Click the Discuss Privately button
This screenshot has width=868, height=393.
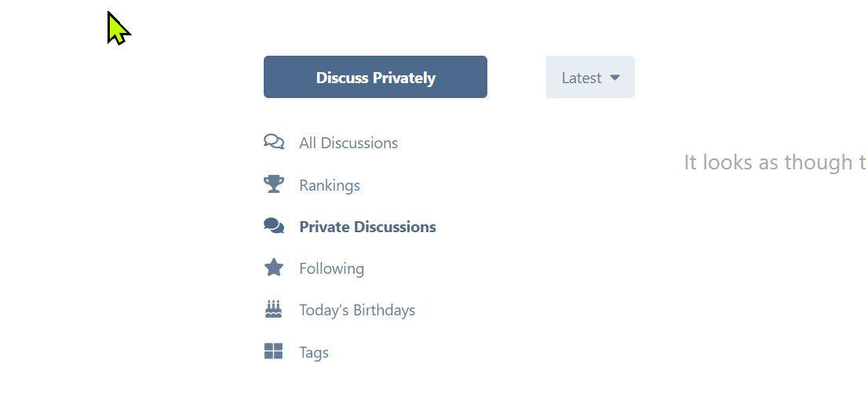(375, 77)
